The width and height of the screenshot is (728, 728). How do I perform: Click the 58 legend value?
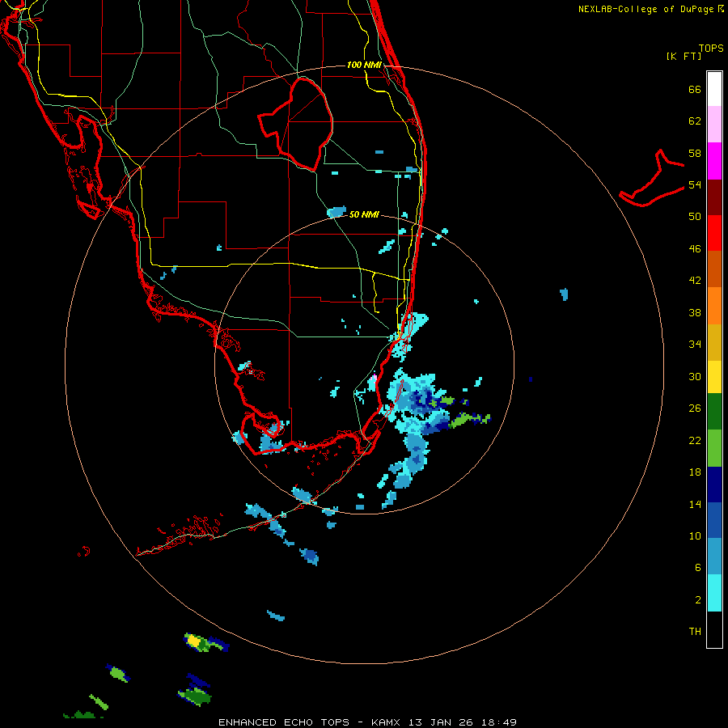[695, 153]
